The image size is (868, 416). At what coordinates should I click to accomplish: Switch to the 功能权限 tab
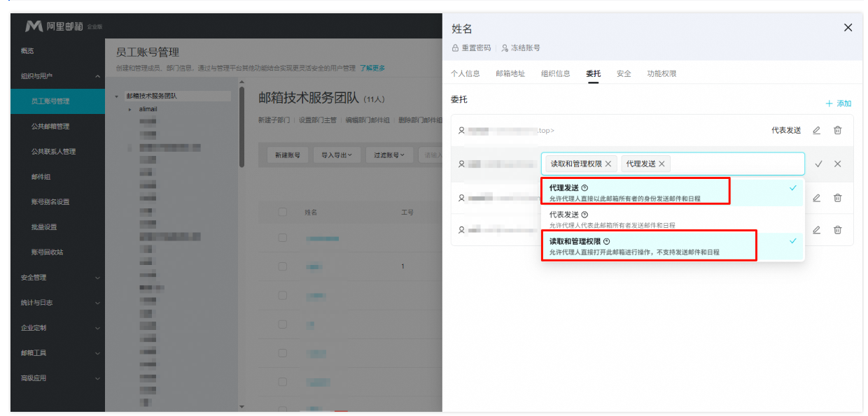click(x=661, y=73)
